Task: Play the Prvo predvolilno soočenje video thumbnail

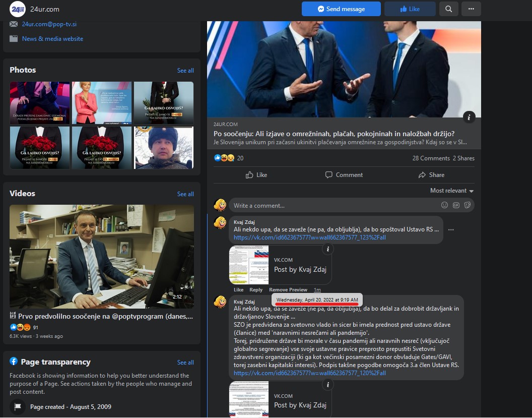Action: [102, 256]
